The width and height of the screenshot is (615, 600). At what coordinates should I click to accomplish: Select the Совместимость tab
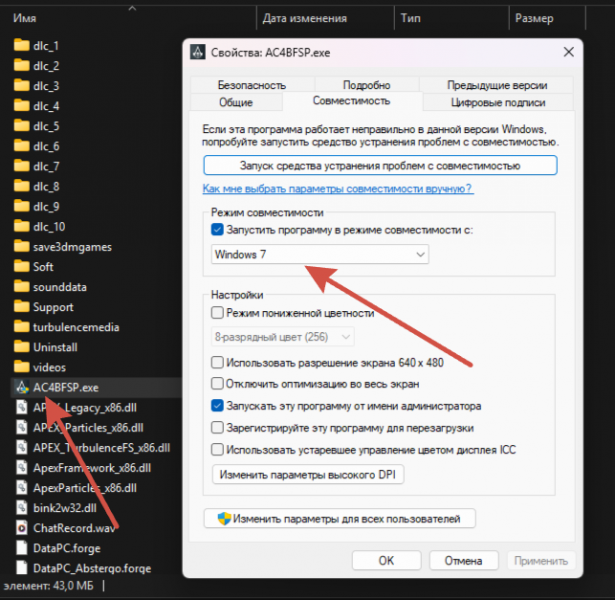click(x=351, y=101)
